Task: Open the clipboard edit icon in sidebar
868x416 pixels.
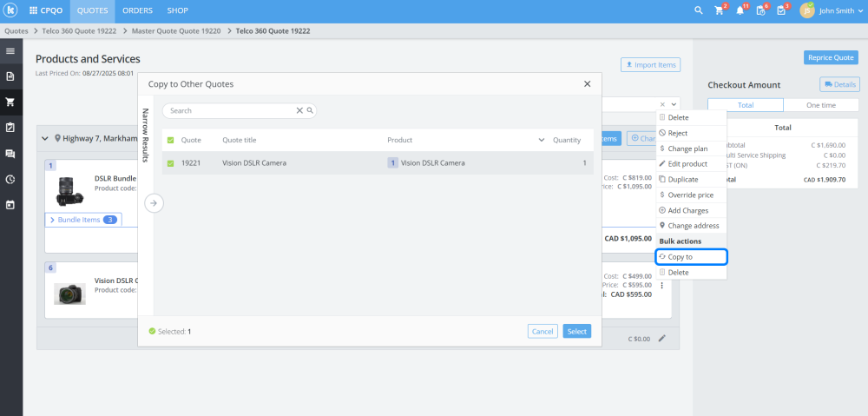Action: point(10,128)
